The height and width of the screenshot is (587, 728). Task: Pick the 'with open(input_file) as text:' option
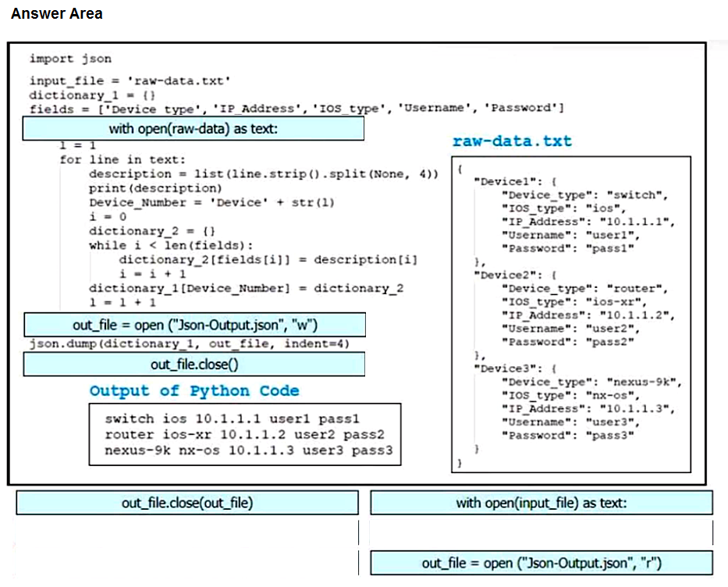coord(542,503)
